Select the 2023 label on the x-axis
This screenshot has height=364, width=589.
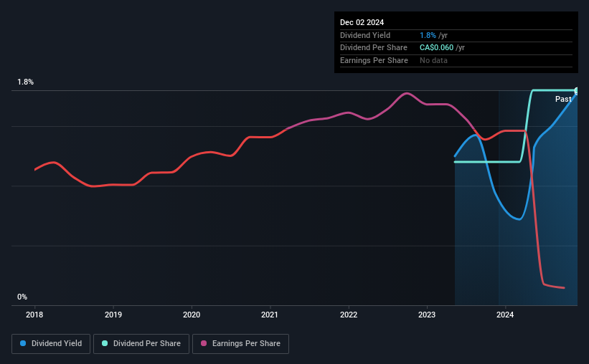coord(427,315)
